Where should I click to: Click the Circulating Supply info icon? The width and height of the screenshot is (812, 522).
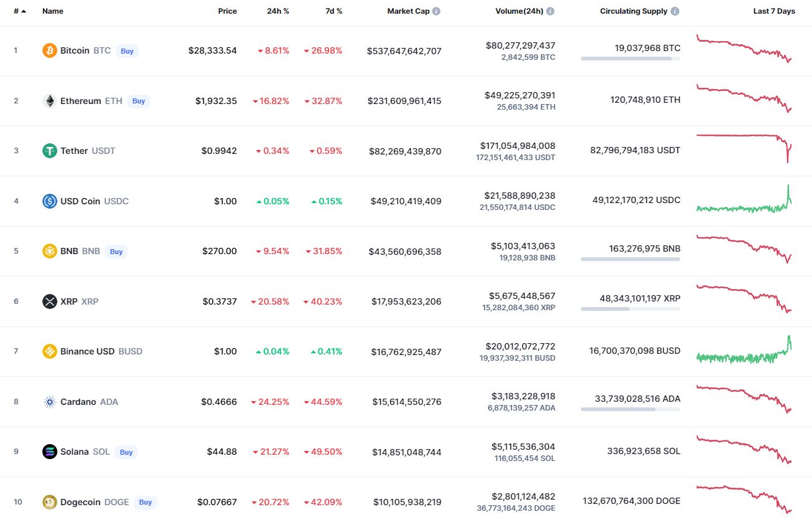(x=676, y=11)
